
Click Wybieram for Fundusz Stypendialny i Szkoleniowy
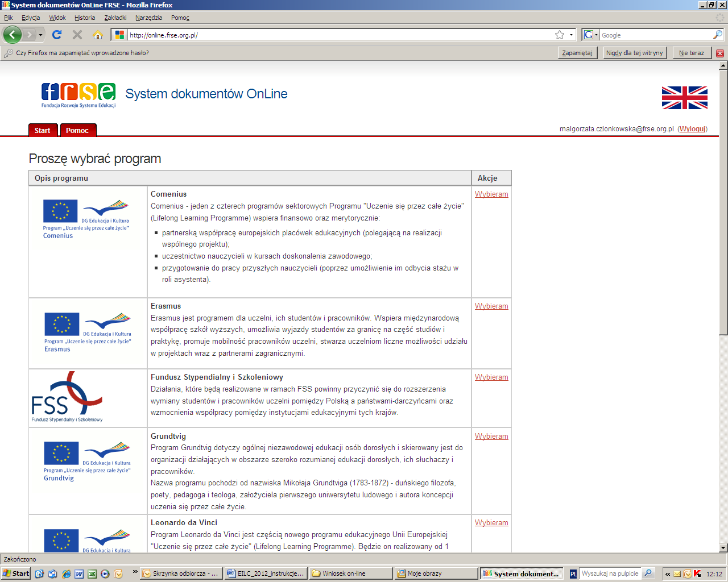point(491,377)
